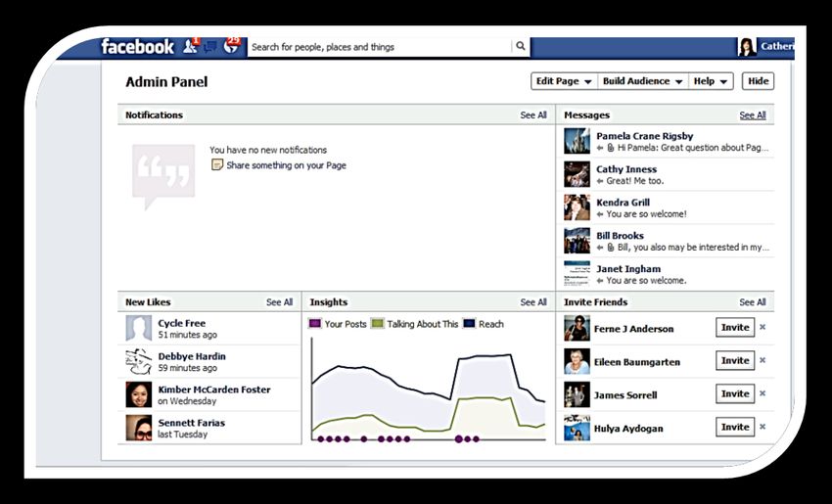Click the profile picture in top bar
The width and height of the screenshot is (832, 504).
pyautogui.click(x=747, y=47)
